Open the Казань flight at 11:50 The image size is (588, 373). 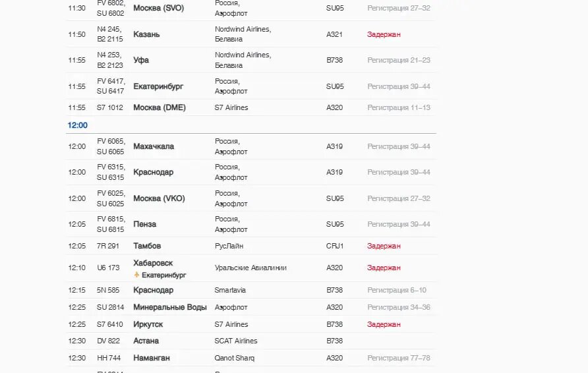point(146,34)
